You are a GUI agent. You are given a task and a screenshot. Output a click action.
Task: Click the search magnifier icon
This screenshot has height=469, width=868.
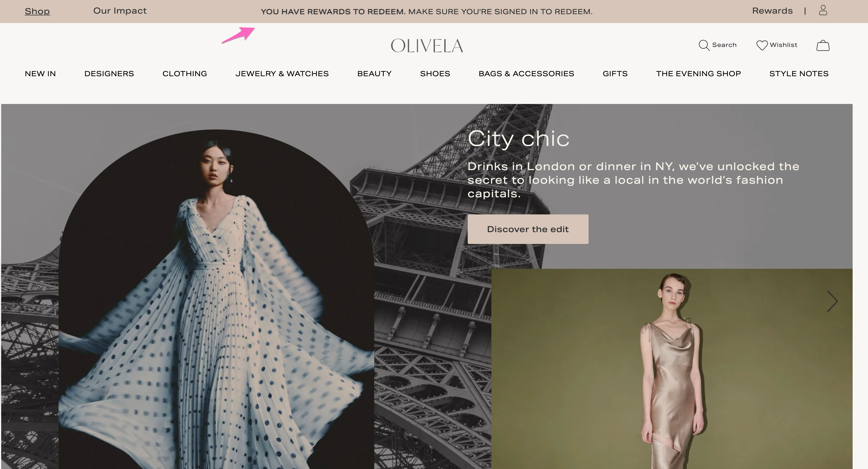click(704, 45)
